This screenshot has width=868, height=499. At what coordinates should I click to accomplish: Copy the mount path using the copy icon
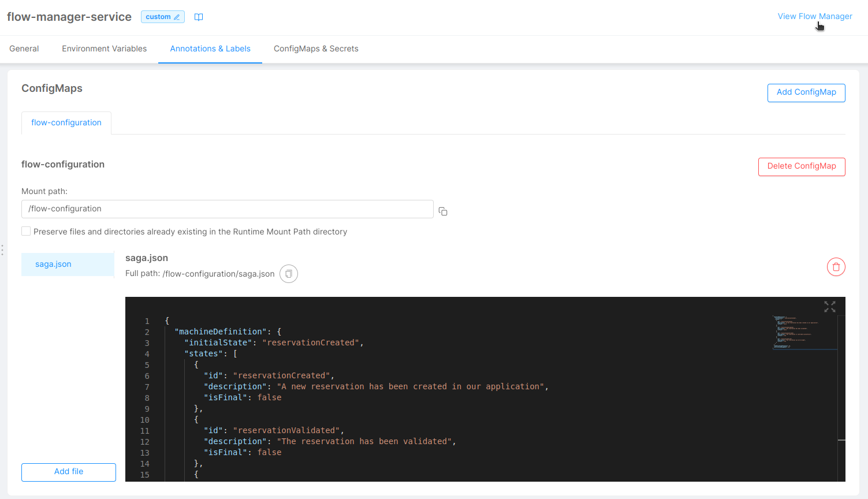(442, 211)
